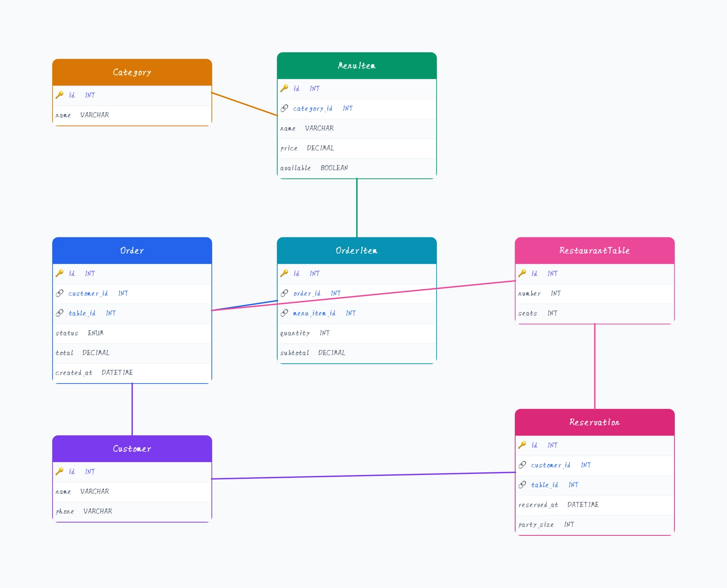The width and height of the screenshot is (727, 588).
Task: Select the MenuItem table header
Action: pos(357,66)
